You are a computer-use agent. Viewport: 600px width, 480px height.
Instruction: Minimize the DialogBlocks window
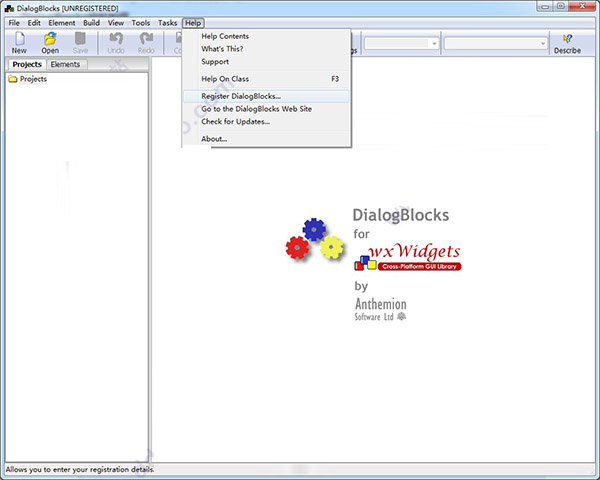(545, 7)
